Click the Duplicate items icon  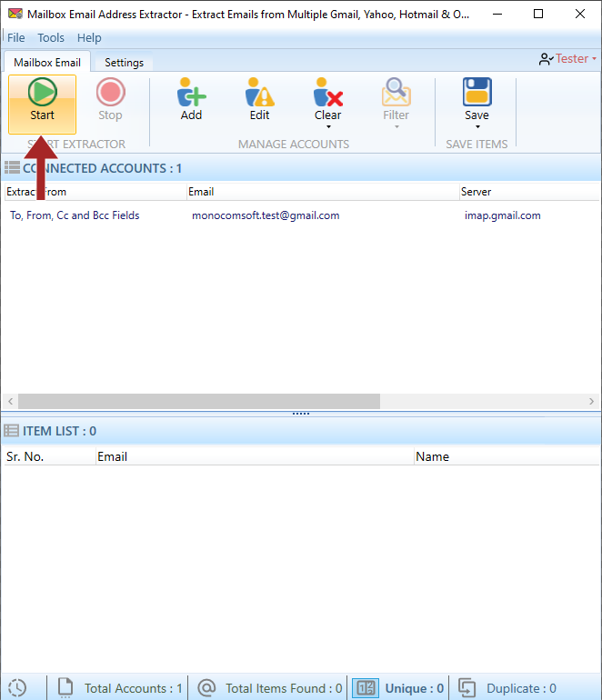467,687
